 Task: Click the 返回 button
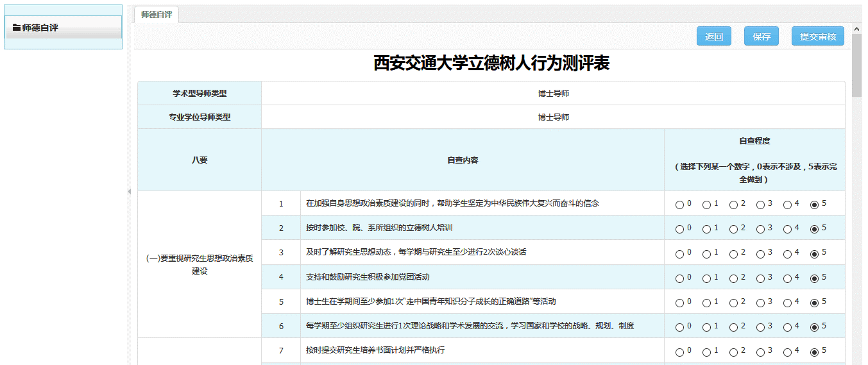[x=714, y=37]
